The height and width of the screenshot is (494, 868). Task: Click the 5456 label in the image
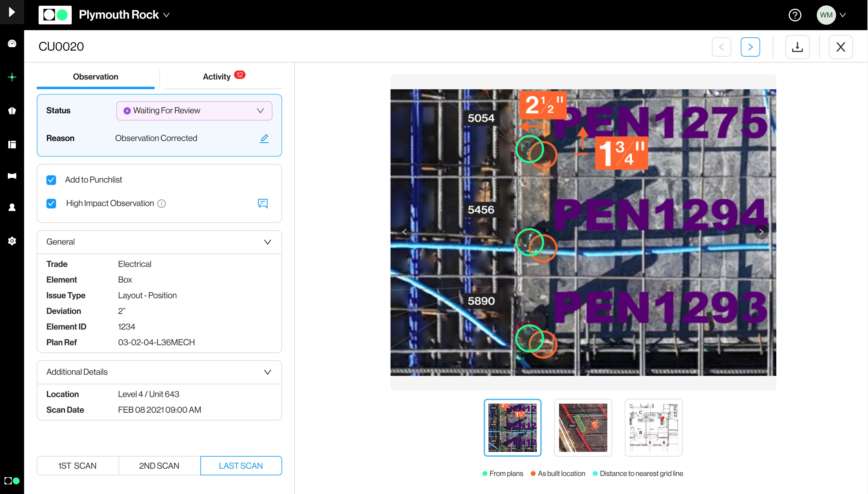481,210
